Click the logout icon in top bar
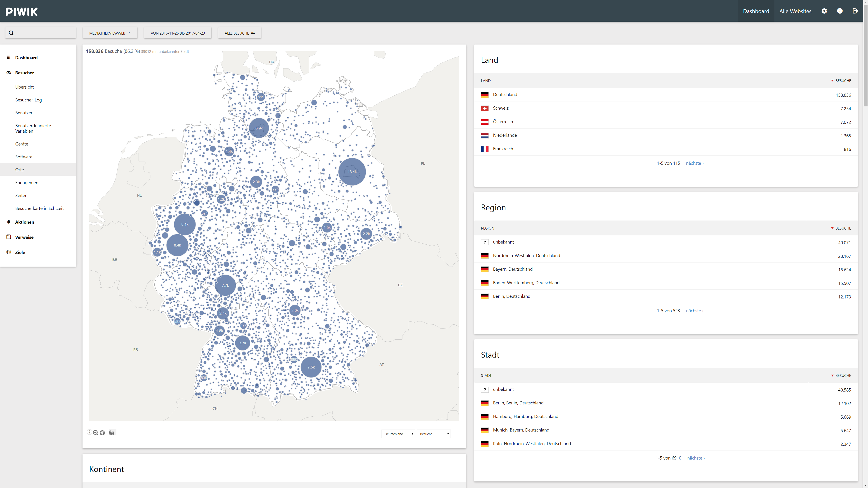 [x=855, y=11]
